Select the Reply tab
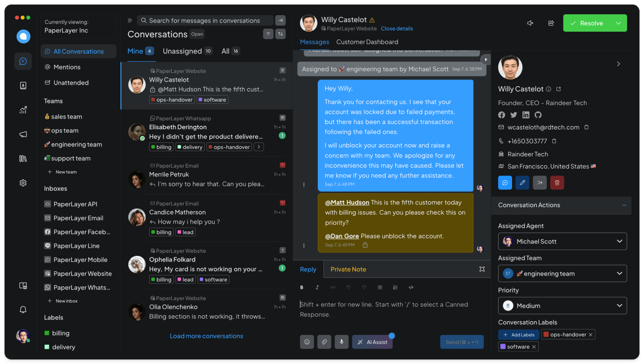Image resolution: width=644 pixels, height=364 pixels. [x=308, y=269]
